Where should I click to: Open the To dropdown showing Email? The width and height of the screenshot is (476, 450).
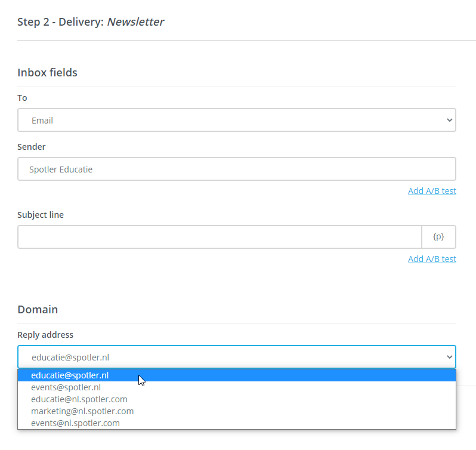tap(236, 120)
